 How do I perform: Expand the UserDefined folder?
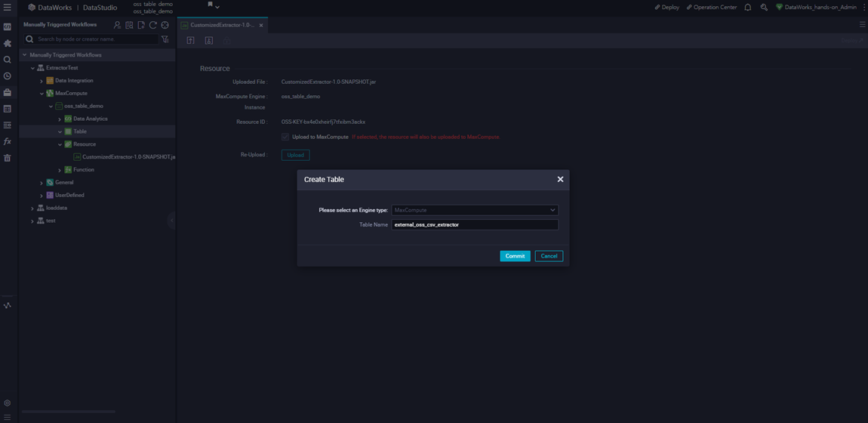coord(42,196)
